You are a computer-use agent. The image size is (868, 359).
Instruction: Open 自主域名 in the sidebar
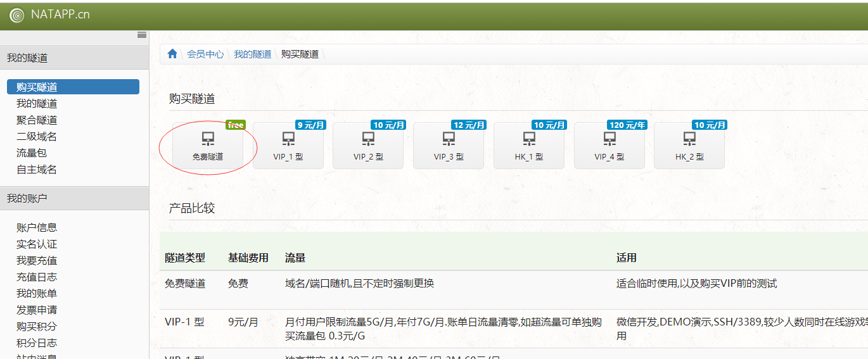[37, 169]
